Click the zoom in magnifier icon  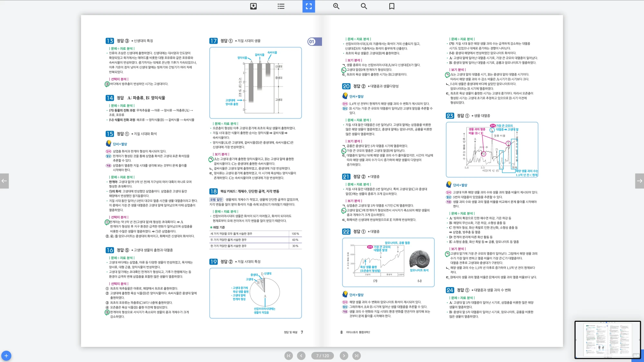pos(336,6)
